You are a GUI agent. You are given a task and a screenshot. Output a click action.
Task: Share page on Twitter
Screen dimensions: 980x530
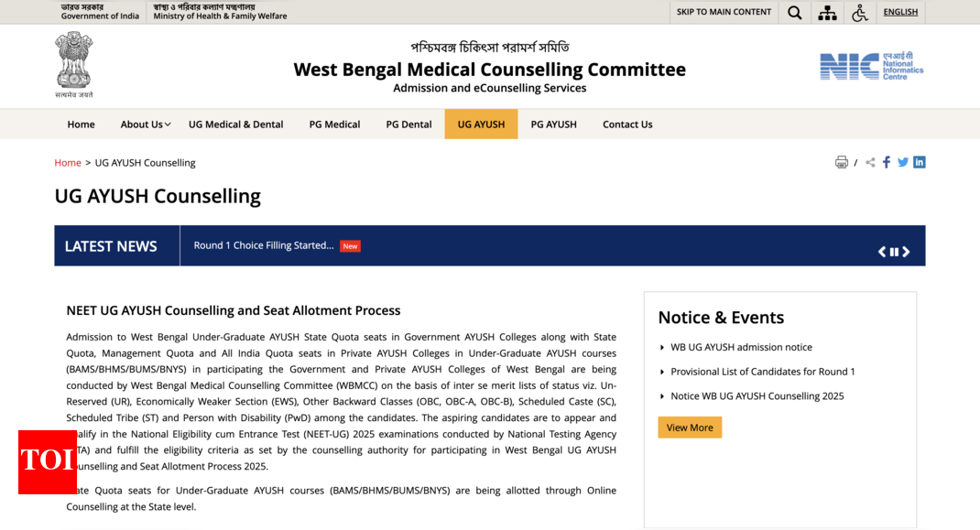(902, 163)
